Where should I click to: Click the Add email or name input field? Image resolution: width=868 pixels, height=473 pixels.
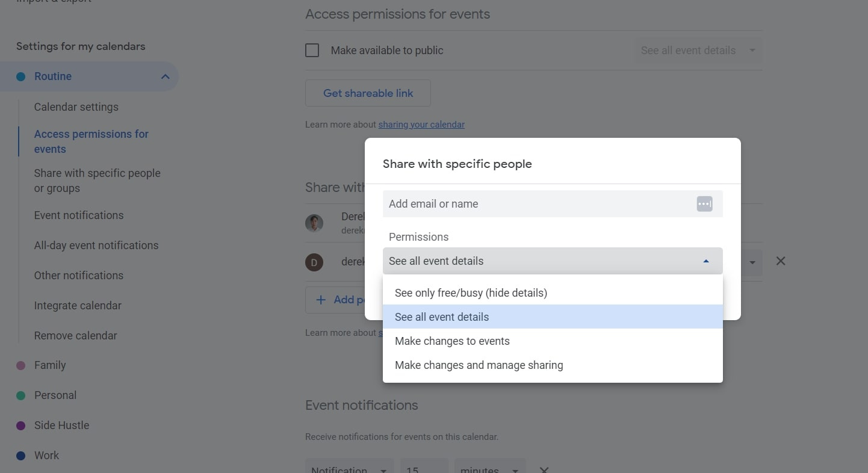point(530,203)
